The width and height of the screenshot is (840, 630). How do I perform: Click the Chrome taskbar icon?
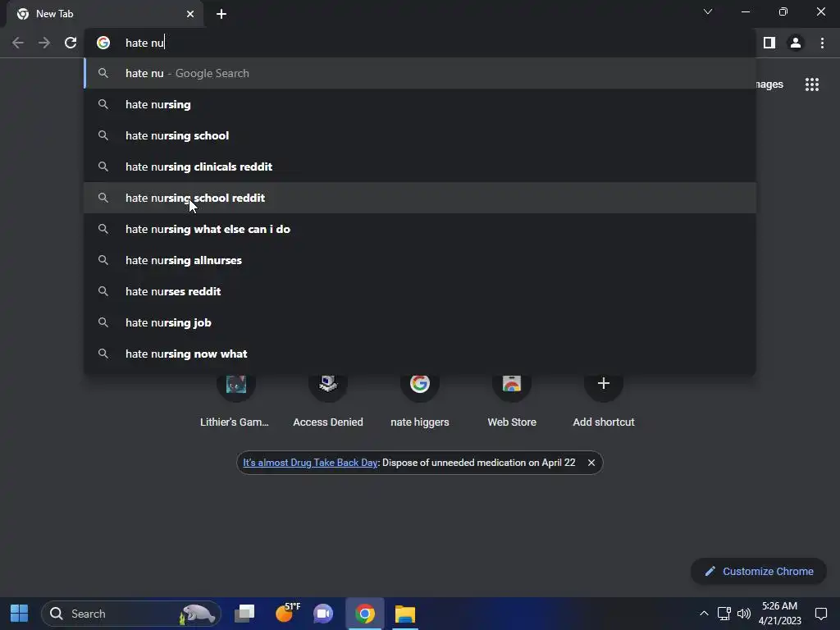(365, 614)
